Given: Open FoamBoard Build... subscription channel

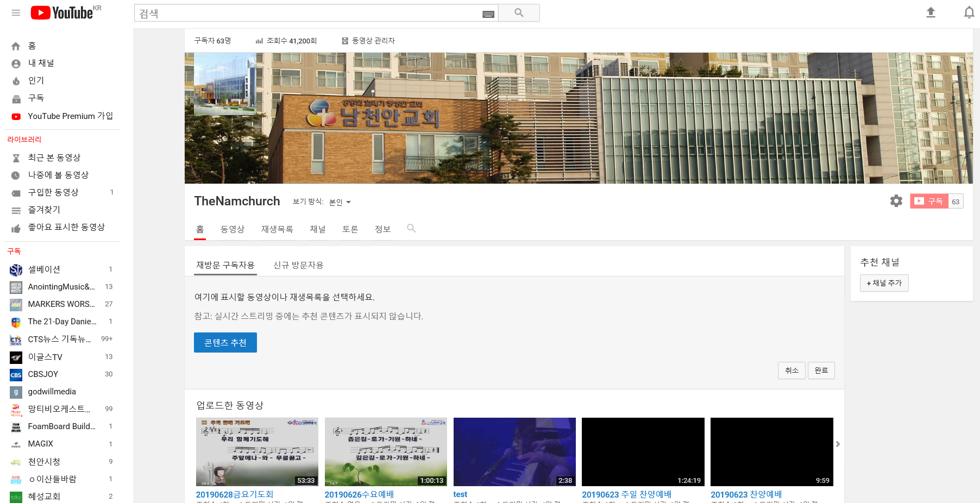Looking at the screenshot, I should [62, 426].
